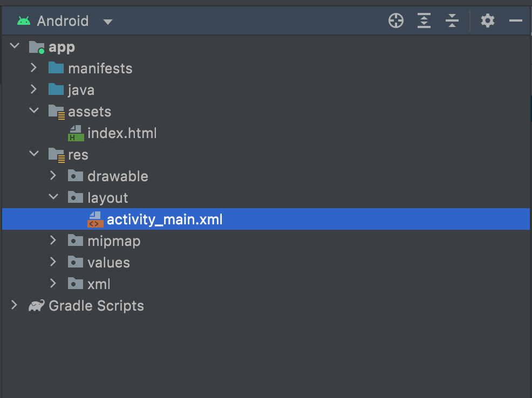Expand the manifests folder
Viewport: 532px width, 398px height.
pos(33,68)
